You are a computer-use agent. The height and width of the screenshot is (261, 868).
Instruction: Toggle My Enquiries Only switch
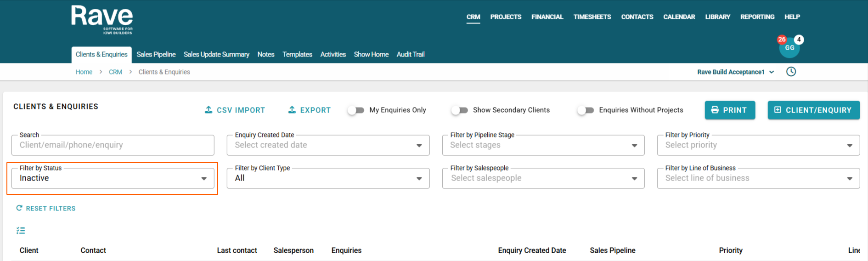356,110
